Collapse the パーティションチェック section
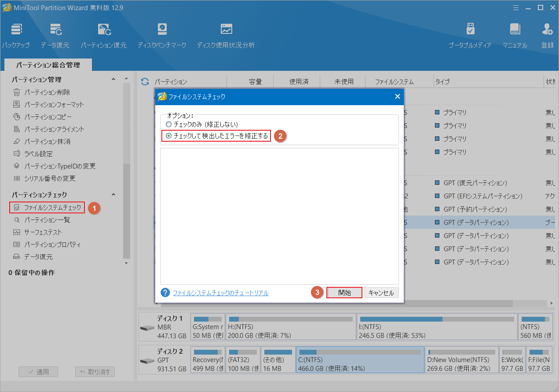559x392 pixels. [x=113, y=194]
